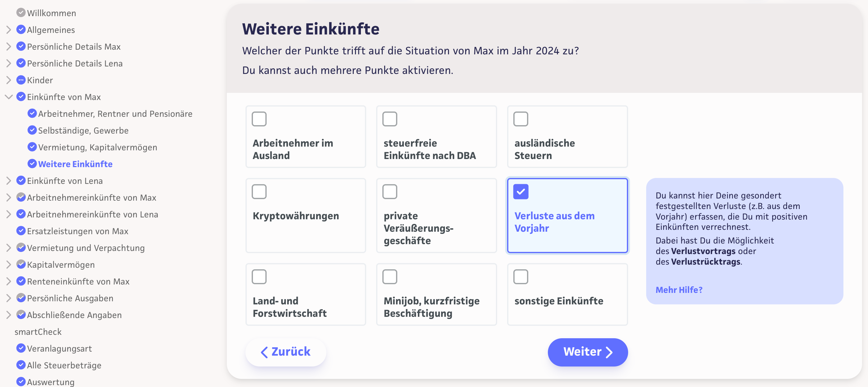The width and height of the screenshot is (868, 387).
Task: Open the Mehr Hilfe? link
Action: tap(679, 290)
